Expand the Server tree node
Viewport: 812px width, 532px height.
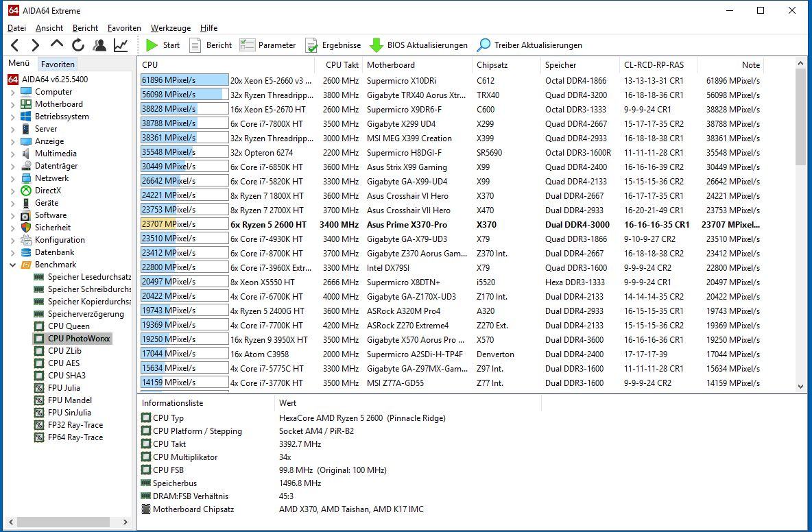(x=13, y=130)
